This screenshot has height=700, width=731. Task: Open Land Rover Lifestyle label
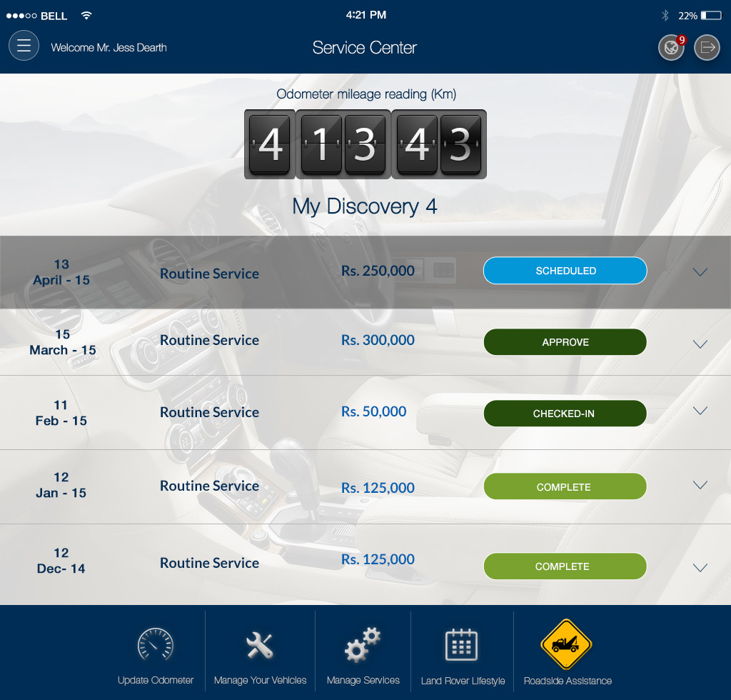pyautogui.click(x=463, y=681)
